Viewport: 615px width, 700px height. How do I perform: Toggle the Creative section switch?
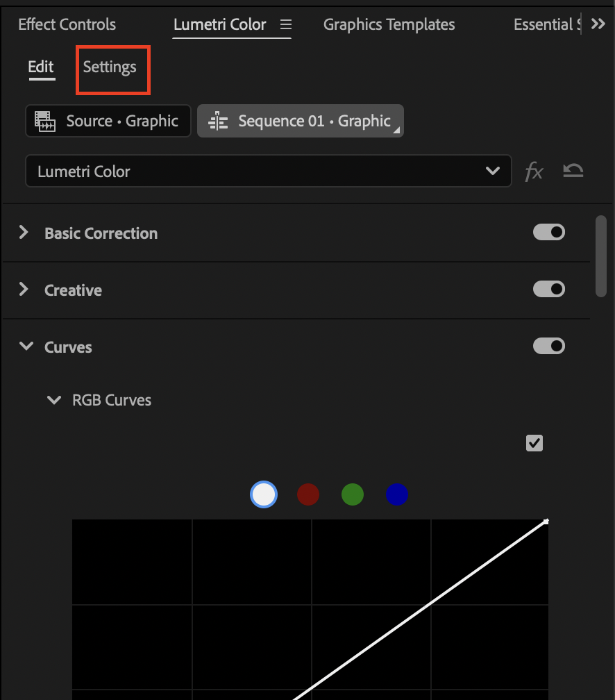[549, 290]
